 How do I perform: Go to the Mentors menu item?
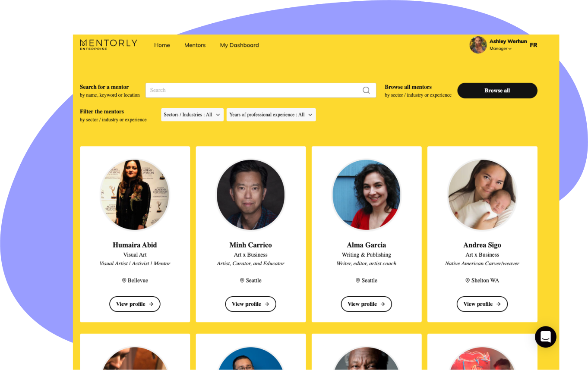[195, 45]
